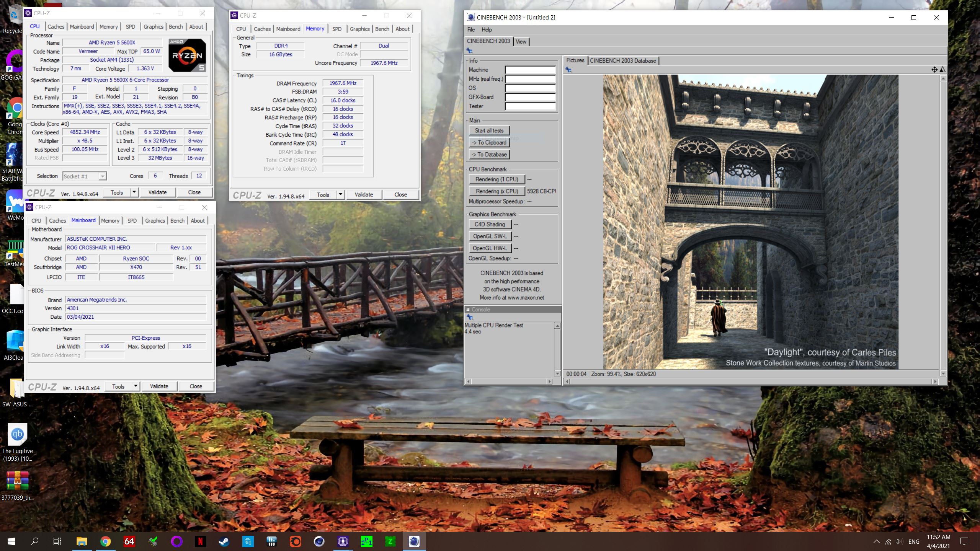Image resolution: width=980 pixels, height=551 pixels.
Task: Click the pin icon above Cinebench Info panel
Action: click(469, 51)
